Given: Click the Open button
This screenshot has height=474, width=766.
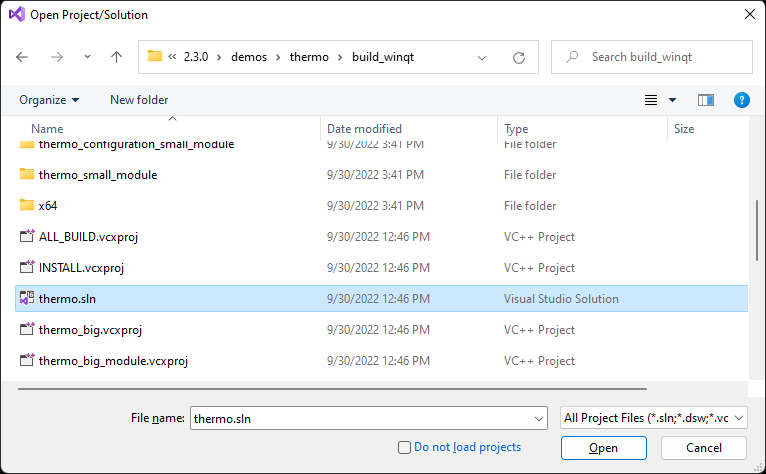Looking at the screenshot, I should click(x=603, y=448).
